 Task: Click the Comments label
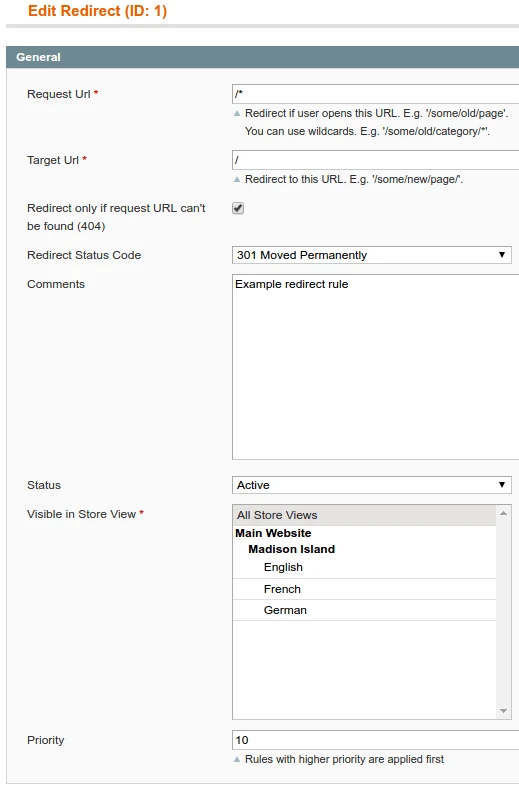(x=56, y=284)
